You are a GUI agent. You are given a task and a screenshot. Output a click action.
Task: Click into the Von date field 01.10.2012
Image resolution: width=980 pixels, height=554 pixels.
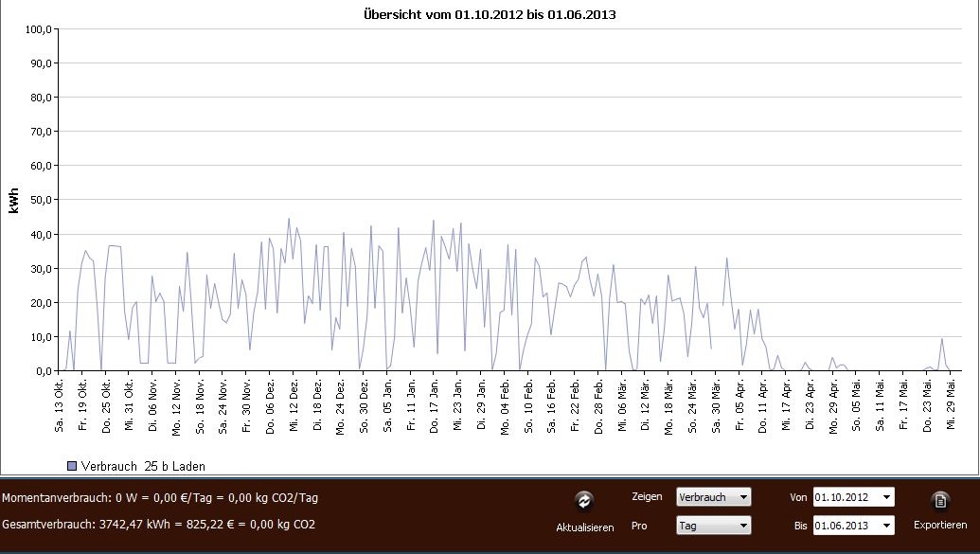click(x=845, y=497)
